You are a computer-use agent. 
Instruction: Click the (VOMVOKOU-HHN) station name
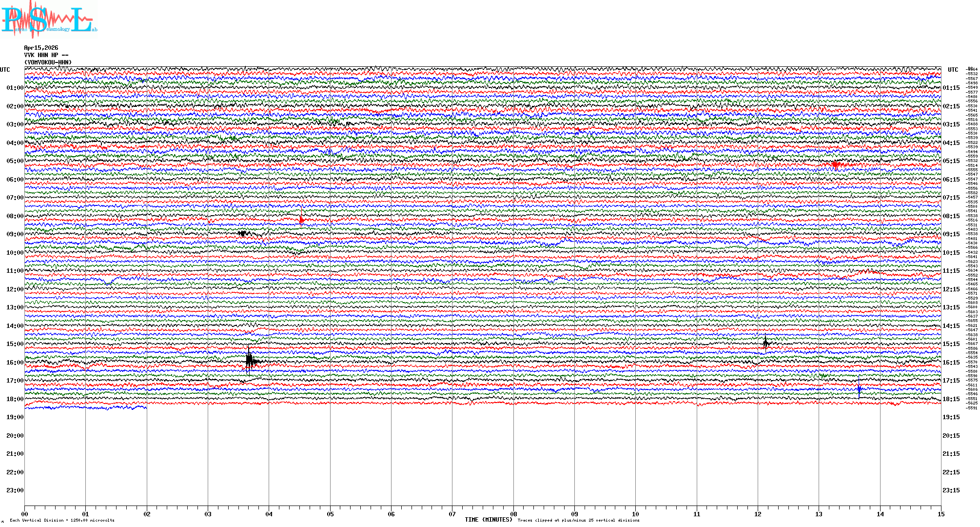tap(48, 62)
